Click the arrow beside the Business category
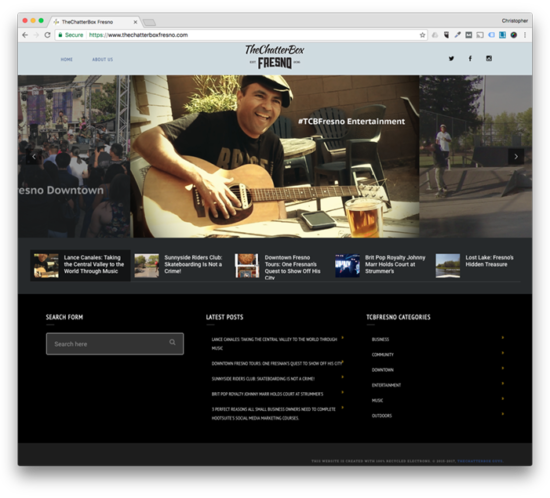 pyautogui.click(x=503, y=337)
